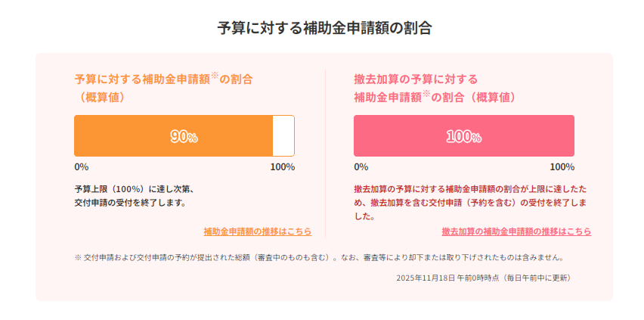This screenshot has width=644, height=320.
Task: Click the red notice about 撤去加算 reaching its limit
Action: coord(470,202)
